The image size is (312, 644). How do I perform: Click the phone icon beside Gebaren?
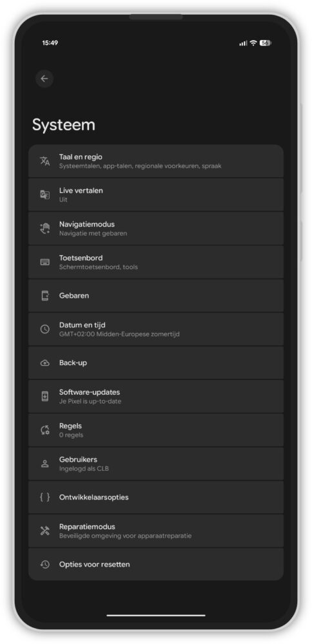45,296
